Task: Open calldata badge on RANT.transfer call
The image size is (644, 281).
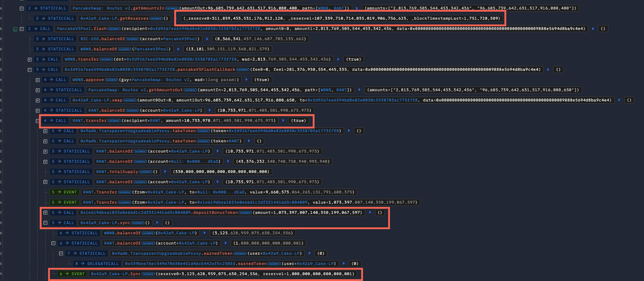Action: (x=114, y=120)
